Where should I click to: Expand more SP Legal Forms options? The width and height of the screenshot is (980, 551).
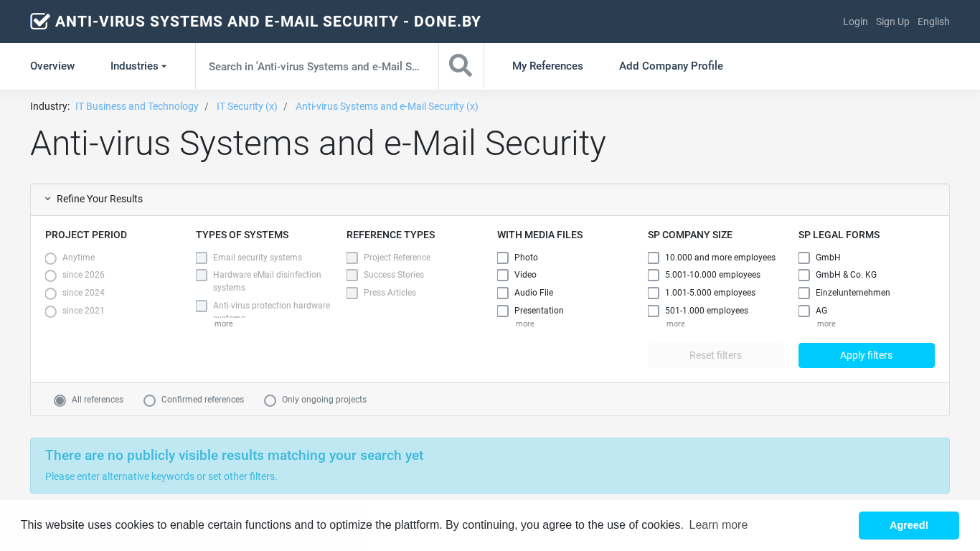(826, 324)
